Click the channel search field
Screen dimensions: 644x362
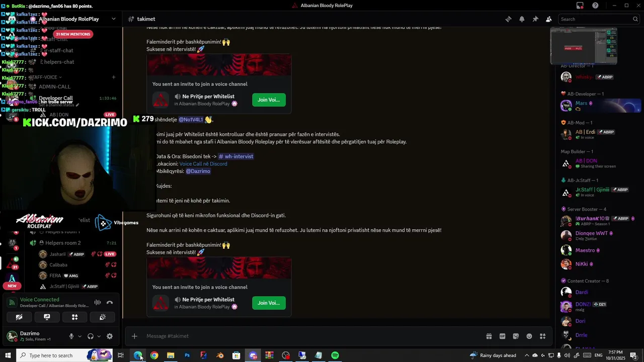pos(599,19)
